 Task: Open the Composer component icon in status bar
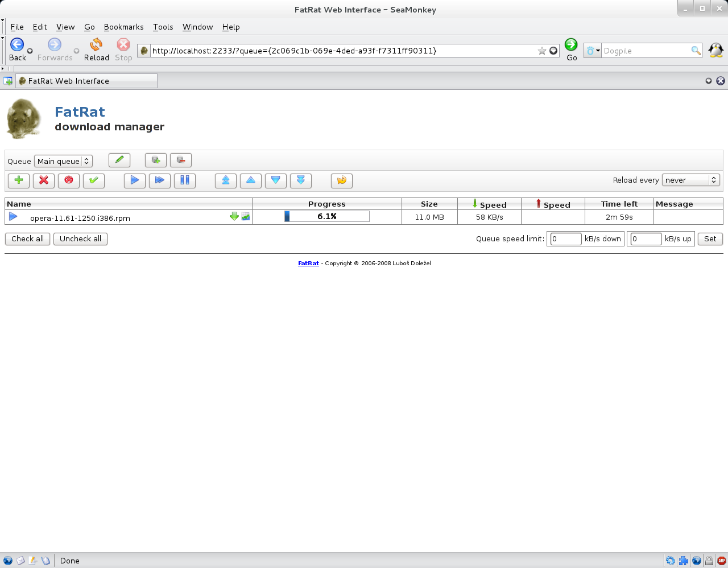[33, 561]
